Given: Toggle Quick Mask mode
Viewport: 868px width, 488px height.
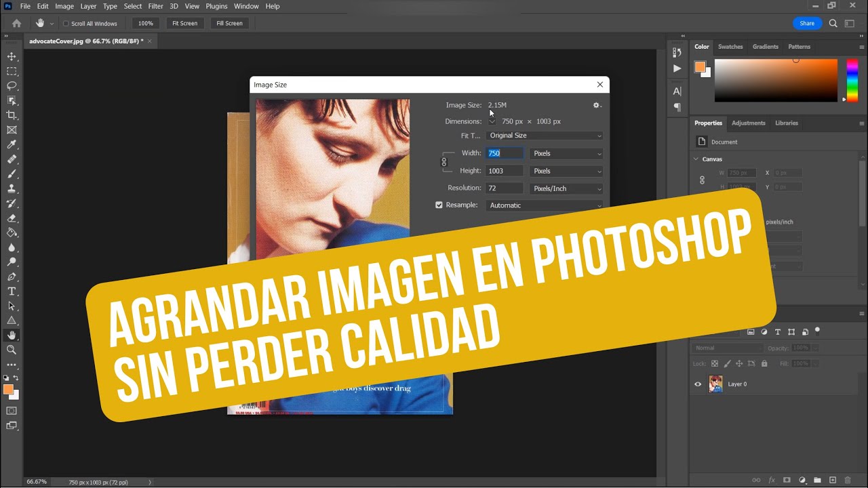Looking at the screenshot, I should [12, 411].
